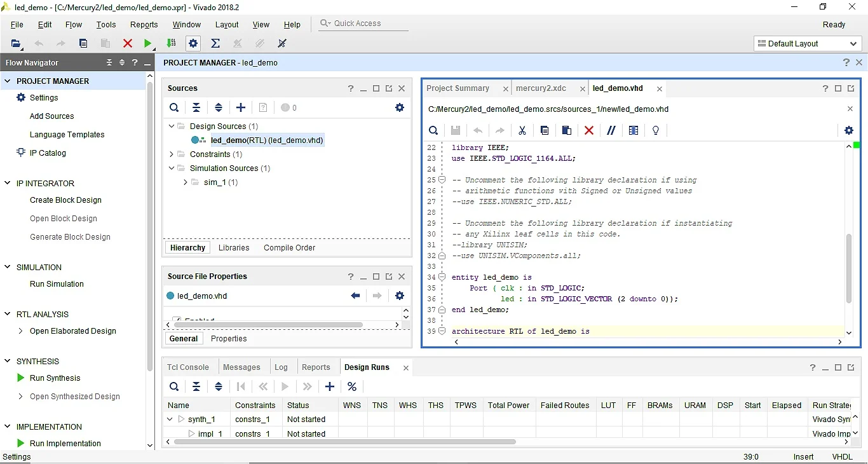868x464 pixels.
Task: Click the Sigma reports toolbar icon
Action: tap(215, 43)
